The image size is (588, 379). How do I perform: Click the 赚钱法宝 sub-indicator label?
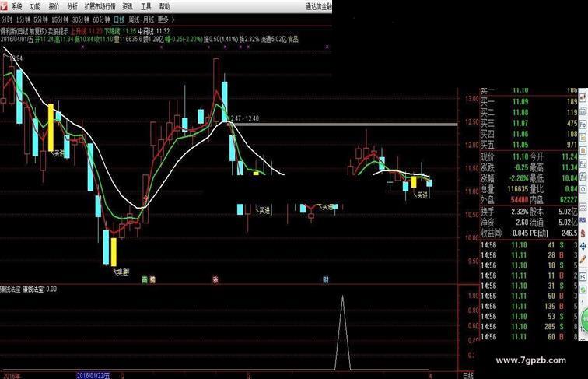point(11,290)
